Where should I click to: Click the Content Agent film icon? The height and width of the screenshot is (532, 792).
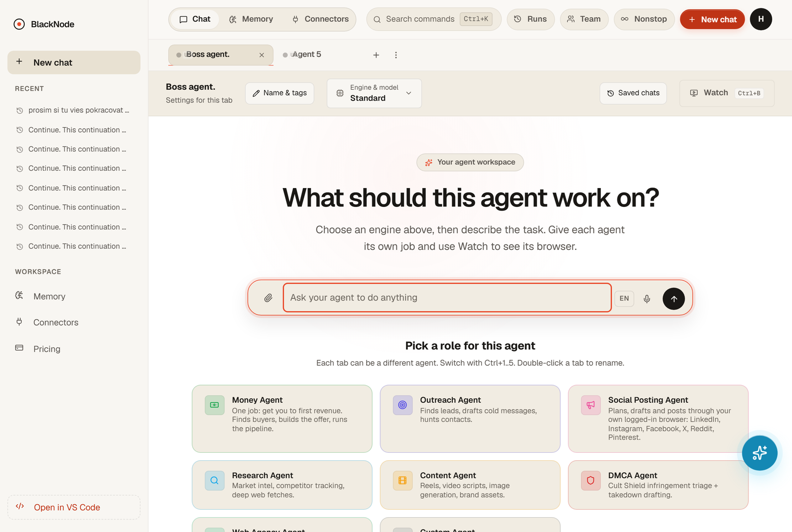coord(402,481)
